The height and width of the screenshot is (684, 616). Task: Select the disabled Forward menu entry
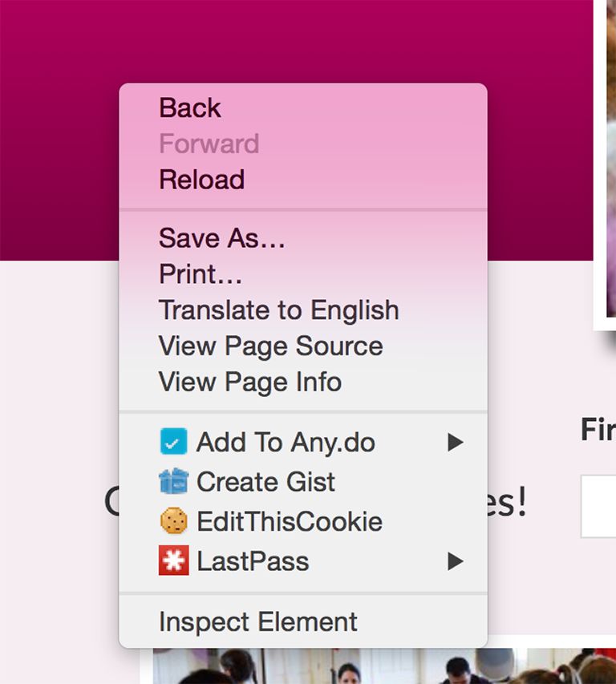coord(302,144)
